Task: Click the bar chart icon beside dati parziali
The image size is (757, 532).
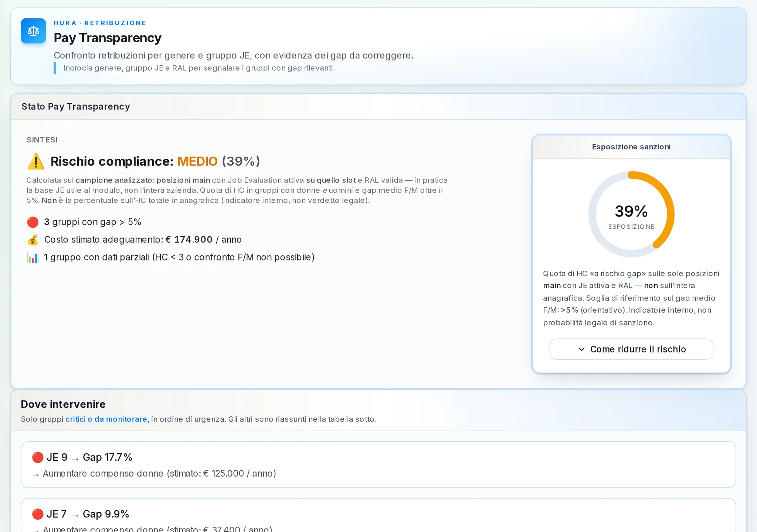Action: (33, 258)
